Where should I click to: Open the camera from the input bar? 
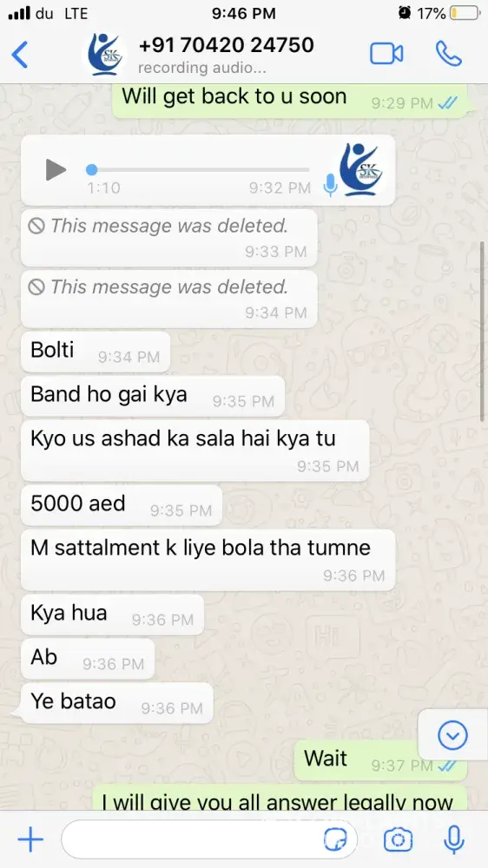[398, 839]
